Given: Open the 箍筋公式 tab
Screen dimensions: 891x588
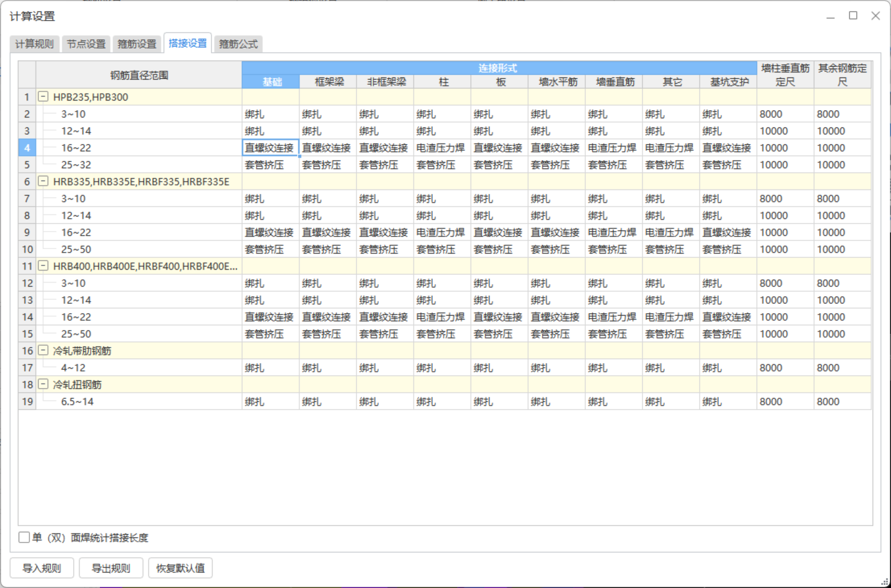Looking at the screenshot, I should (238, 44).
